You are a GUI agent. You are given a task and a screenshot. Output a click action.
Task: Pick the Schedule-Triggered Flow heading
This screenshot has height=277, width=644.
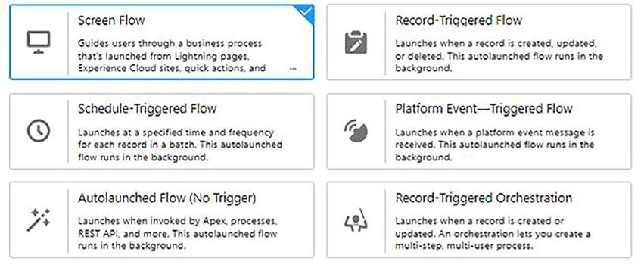pyautogui.click(x=147, y=108)
